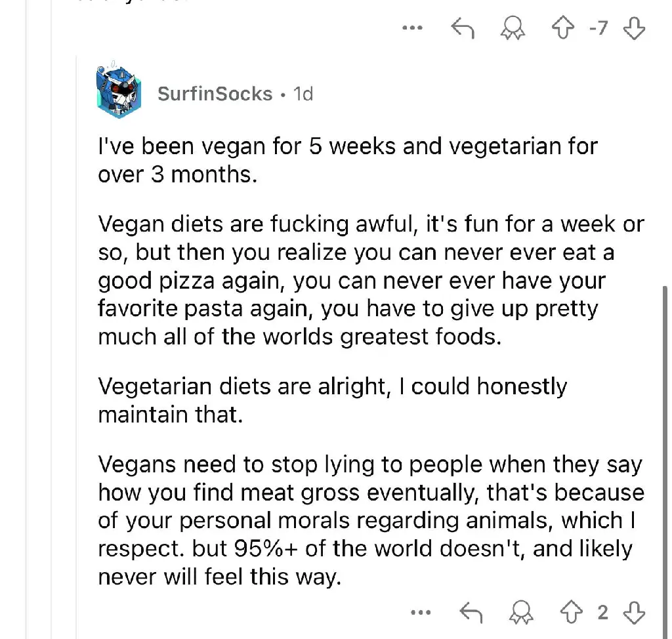Award the comment scored -7
This screenshot has width=672, height=639.
pos(513,28)
